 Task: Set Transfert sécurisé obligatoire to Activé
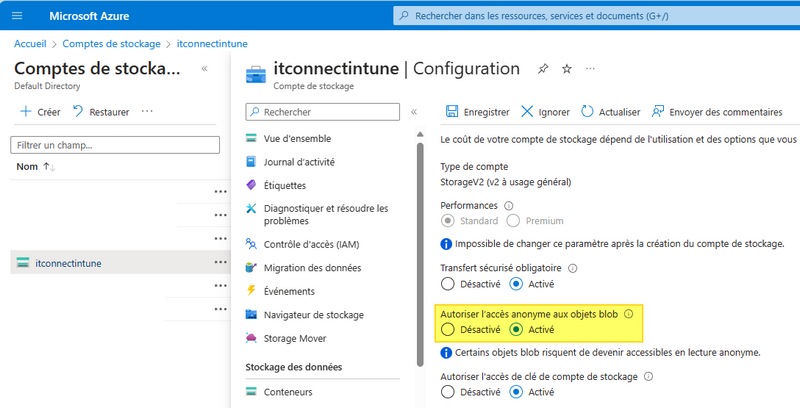[516, 284]
